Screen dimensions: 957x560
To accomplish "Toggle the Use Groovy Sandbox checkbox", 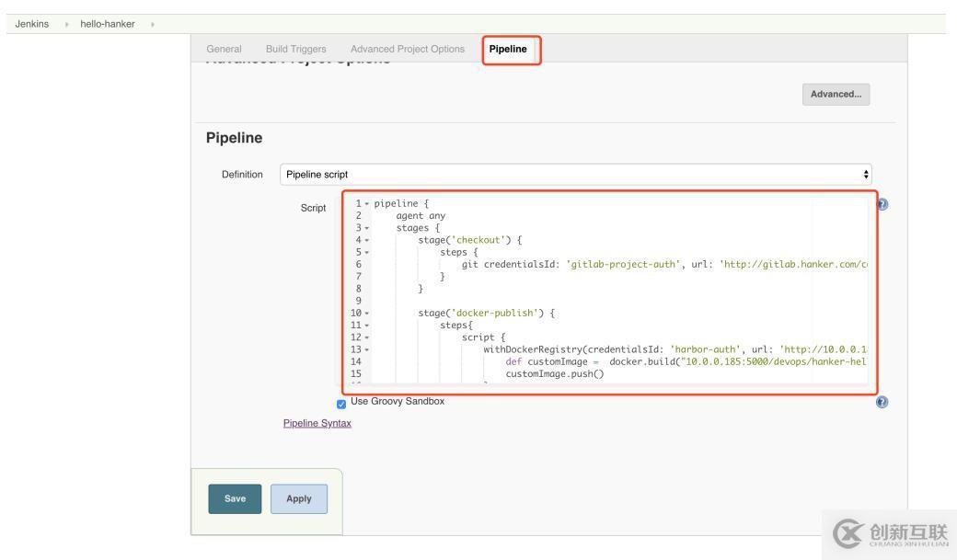I will (x=342, y=403).
